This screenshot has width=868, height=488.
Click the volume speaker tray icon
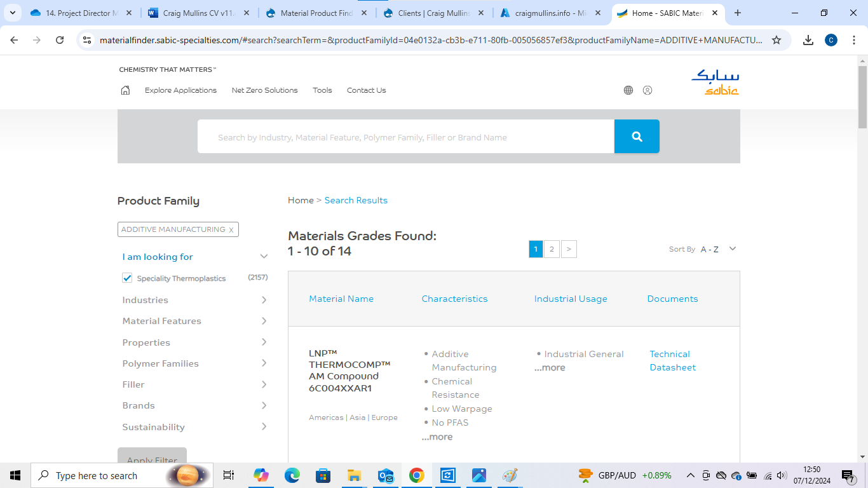point(782,475)
